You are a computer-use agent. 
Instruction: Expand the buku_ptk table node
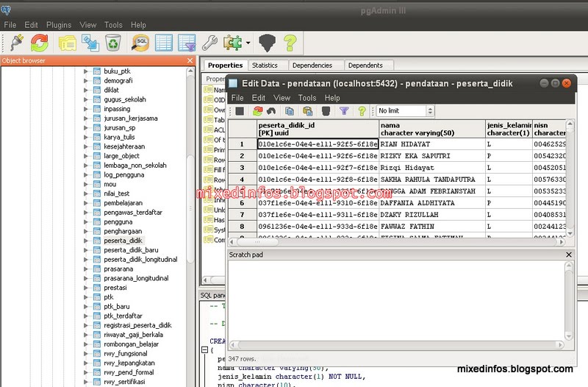pyautogui.click(x=85, y=71)
